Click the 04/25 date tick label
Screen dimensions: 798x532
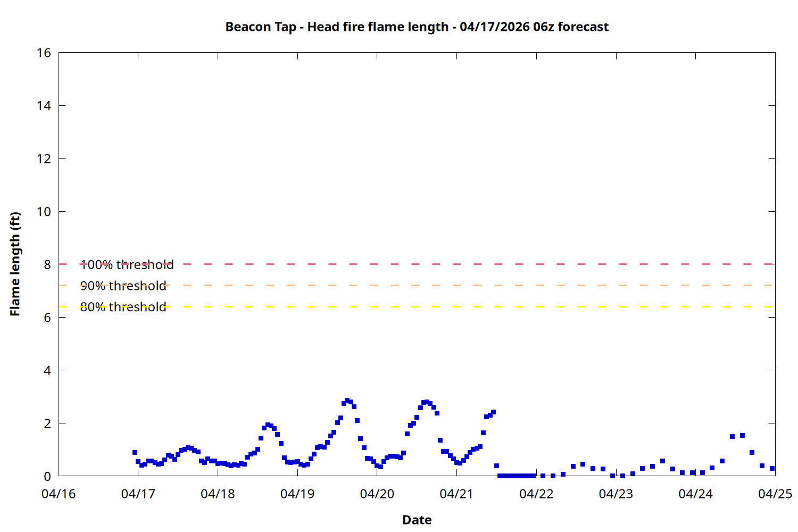[x=775, y=494]
